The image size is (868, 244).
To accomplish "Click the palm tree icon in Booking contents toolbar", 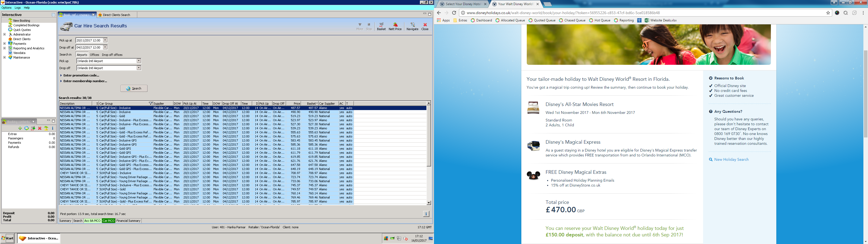I will pyautogui.click(x=46, y=129).
